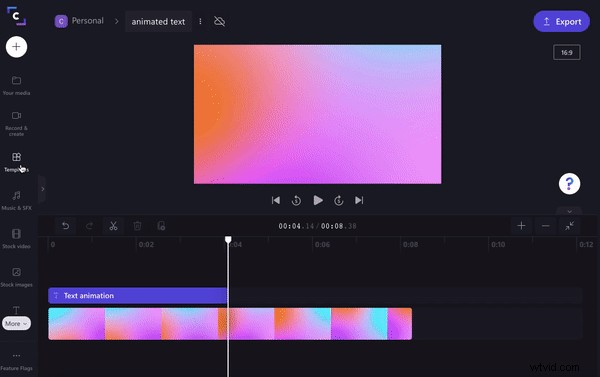The image size is (600, 377).
Task: Edit the project title 'animated text'
Action: tap(158, 22)
